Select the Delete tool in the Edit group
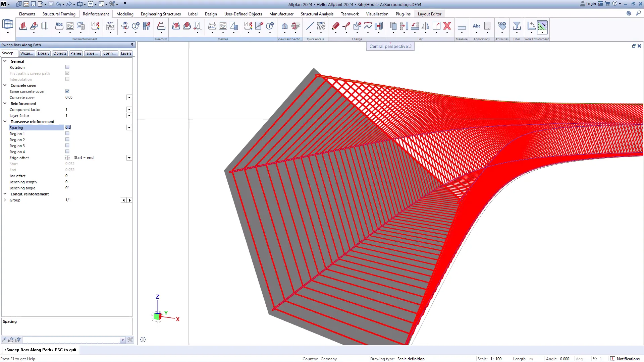The image size is (644, 362). pos(447,26)
